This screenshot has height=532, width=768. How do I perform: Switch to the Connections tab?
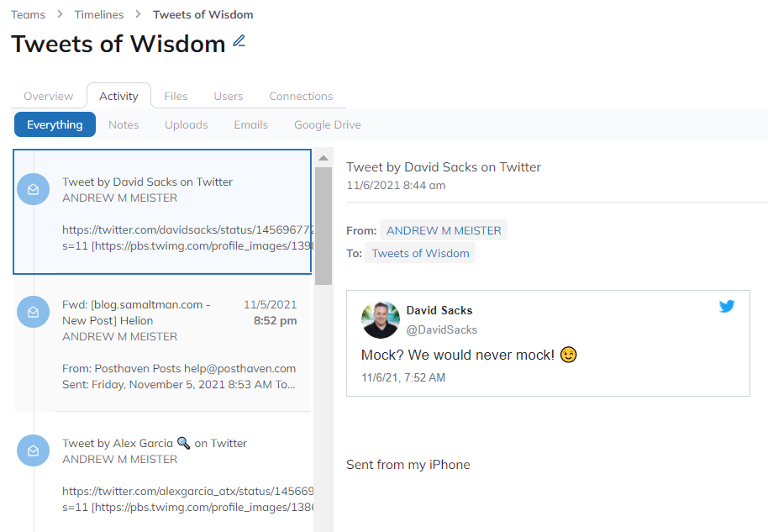coord(301,96)
